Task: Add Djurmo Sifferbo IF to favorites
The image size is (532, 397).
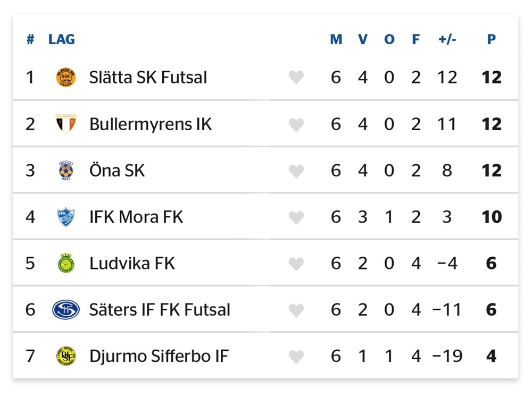Action: (296, 357)
